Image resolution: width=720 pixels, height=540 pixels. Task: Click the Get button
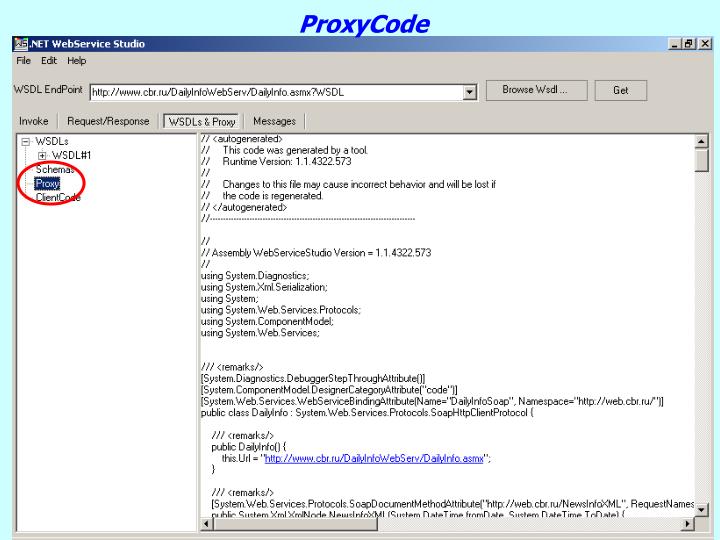coord(621,90)
